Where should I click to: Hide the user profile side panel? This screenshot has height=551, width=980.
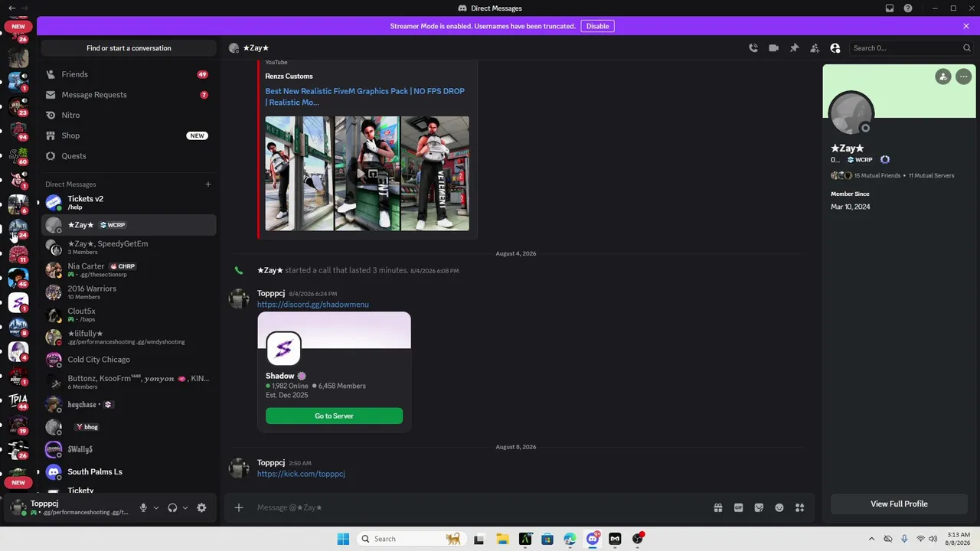pos(835,48)
